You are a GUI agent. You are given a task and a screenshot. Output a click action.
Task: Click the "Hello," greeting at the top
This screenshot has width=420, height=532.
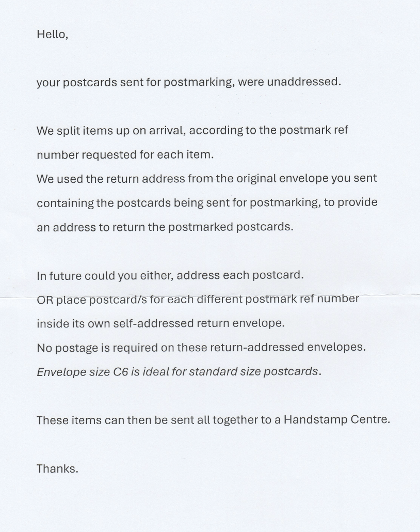[x=52, y=35]
